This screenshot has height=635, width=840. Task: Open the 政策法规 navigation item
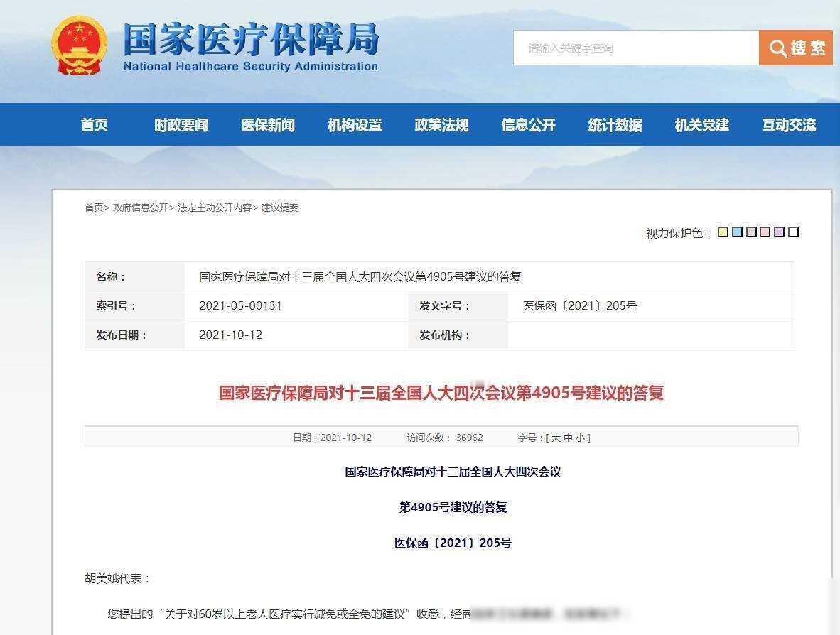pyautogui.click(x=441, y=125)
